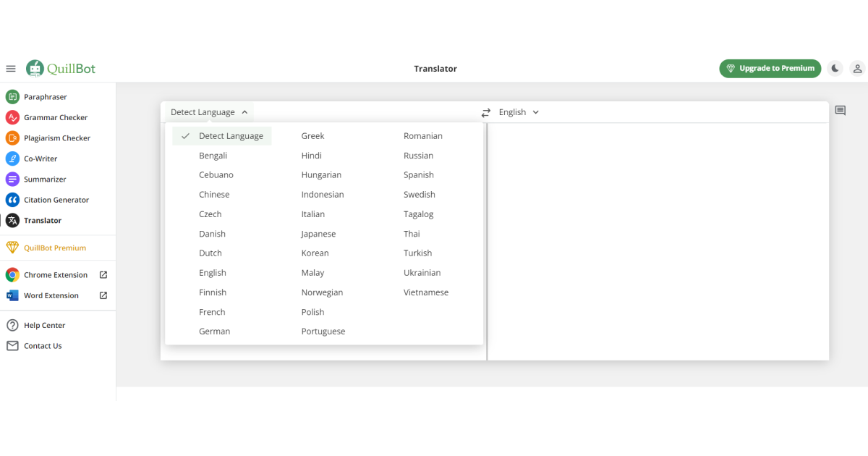868x456 pixels.
Task: Pick Turkish in the language menu
Action: 418,253
